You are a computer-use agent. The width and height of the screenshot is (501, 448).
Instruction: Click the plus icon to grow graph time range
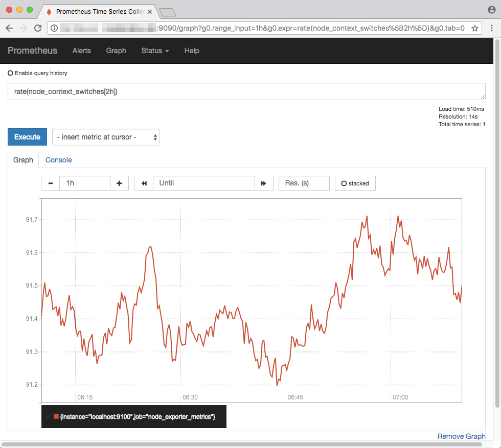119,183
